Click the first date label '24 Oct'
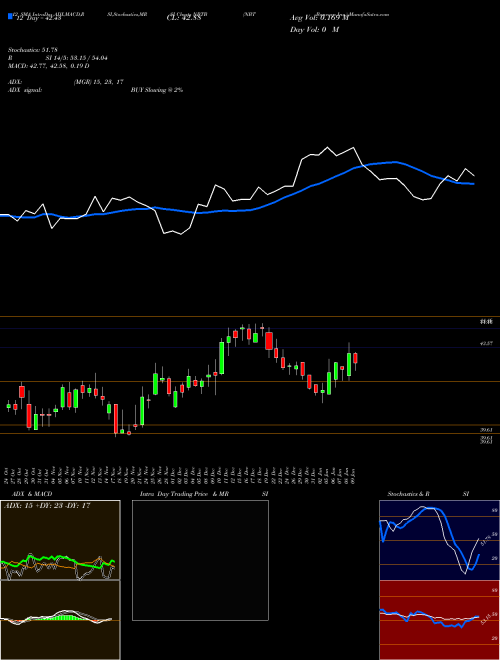Viewport: 500px width, 660px height. (8, 476)
